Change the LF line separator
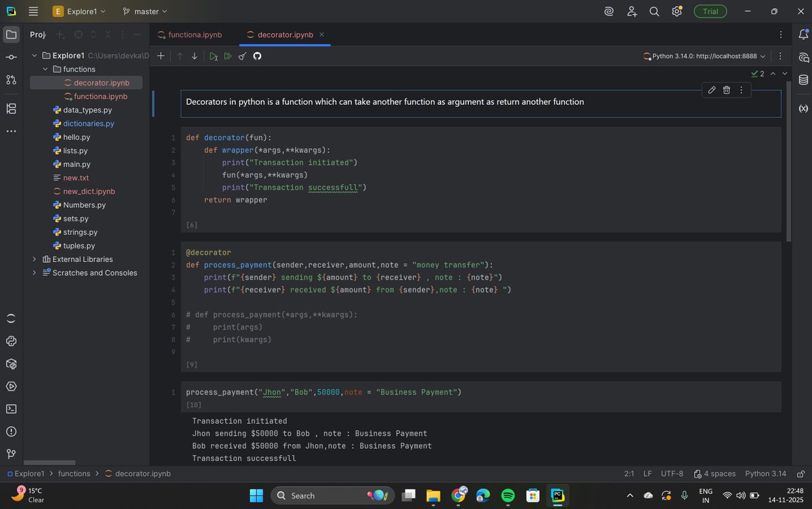 coord(648,474)
